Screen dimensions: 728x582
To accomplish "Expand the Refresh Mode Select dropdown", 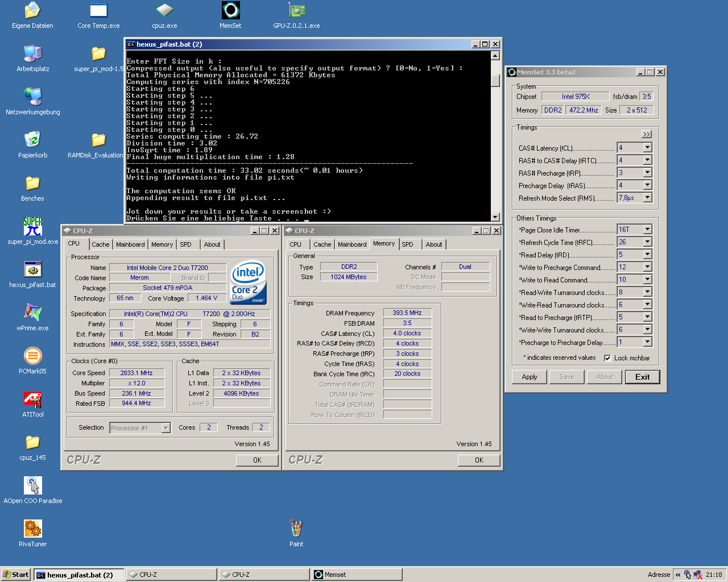I will point(647,198).
